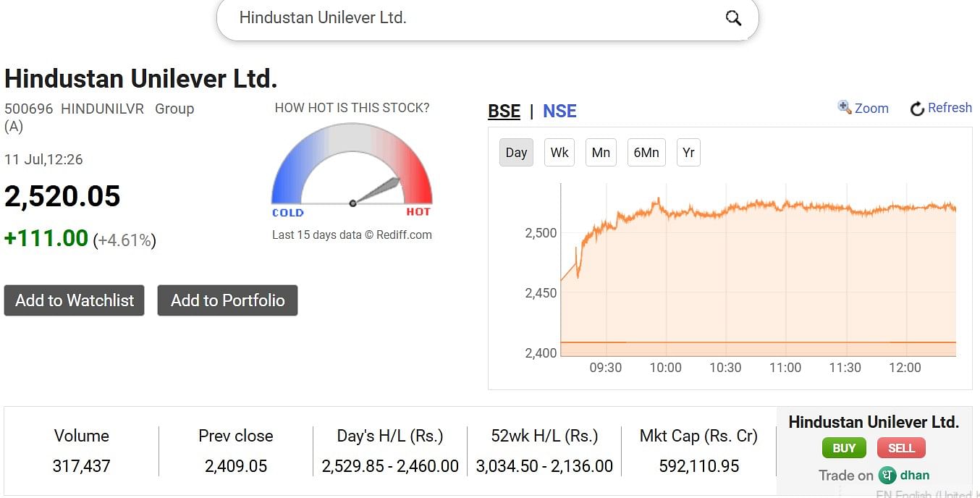Select the Wk chart range
Viewport: 980px width, 498px height.
[559, 152]
